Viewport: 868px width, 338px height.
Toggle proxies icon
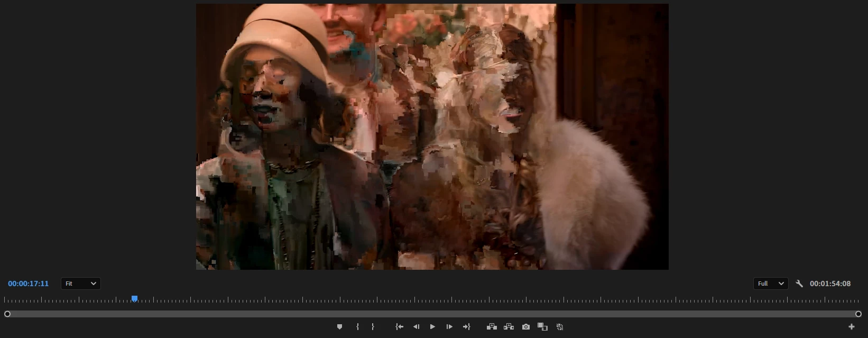[x=560, y=327]
